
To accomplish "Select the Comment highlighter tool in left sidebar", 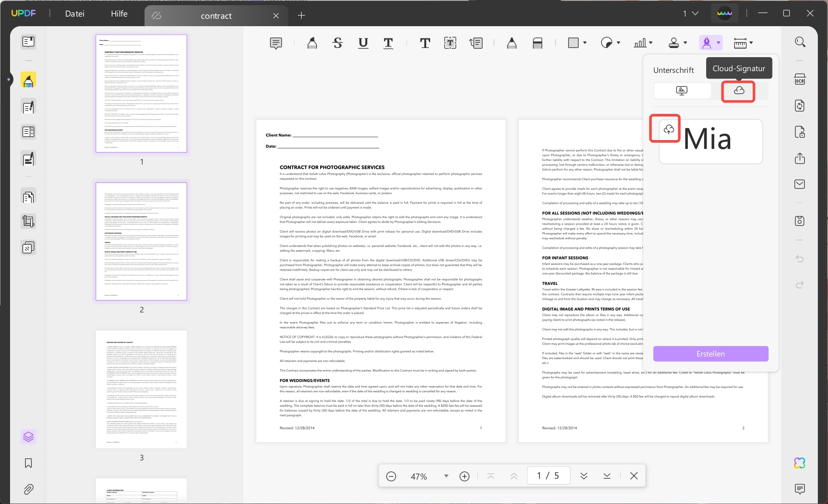I will [x=28, y=80].
